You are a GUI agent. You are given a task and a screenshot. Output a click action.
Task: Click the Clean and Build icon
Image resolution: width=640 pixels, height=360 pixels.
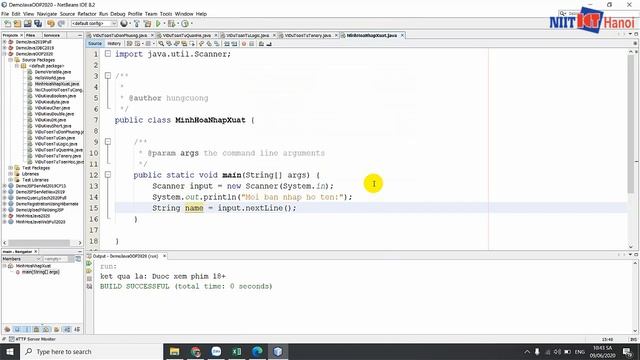(x=147, y=24)
